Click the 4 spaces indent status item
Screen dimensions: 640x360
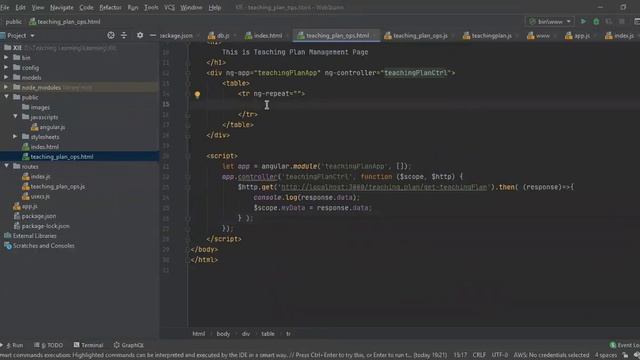click(606, 355)
